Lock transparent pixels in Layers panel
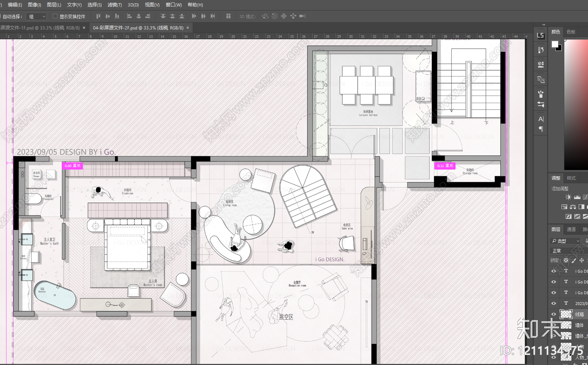This screenshot has width=588, height=365. (566, 260)
